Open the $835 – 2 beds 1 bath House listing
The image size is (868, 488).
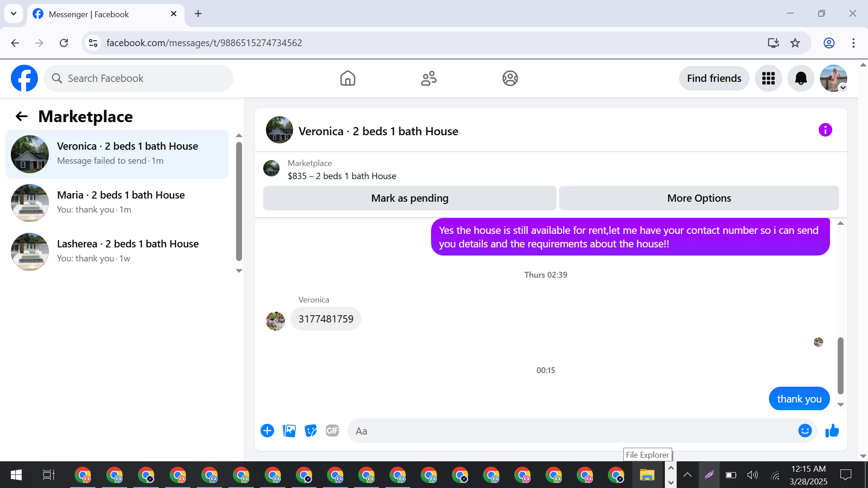pyautogui.click(x=342, y=176)
